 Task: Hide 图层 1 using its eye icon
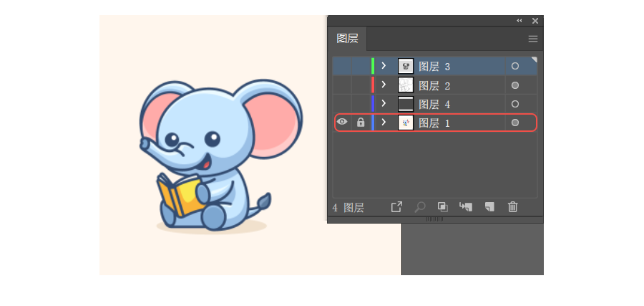342,122
